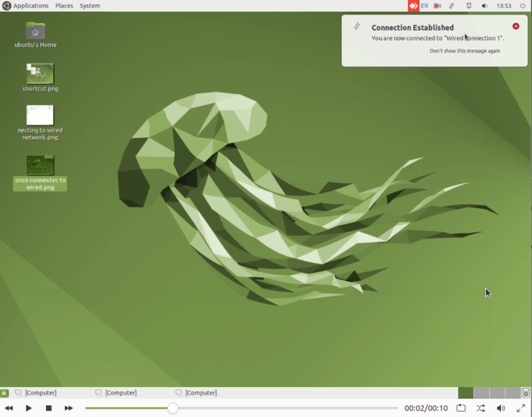
Task: Click the network icon inside the notification
Action: coord(357,26)
